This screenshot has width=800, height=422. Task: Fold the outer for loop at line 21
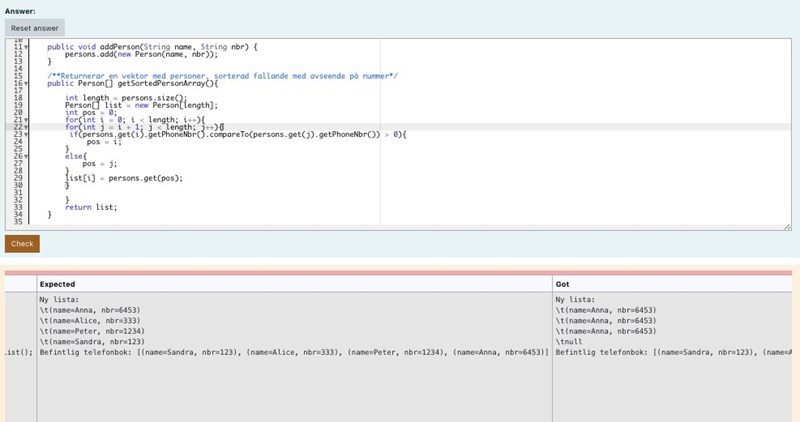(x=27, y=120)
